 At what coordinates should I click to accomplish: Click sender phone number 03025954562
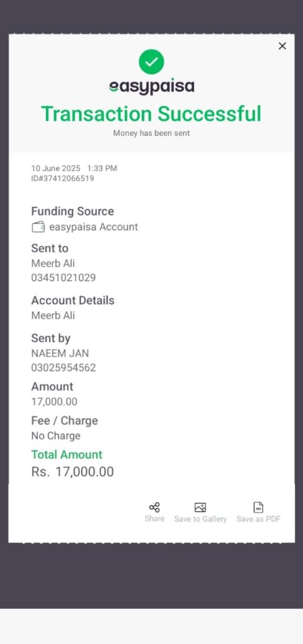click(x=64, y=367)
